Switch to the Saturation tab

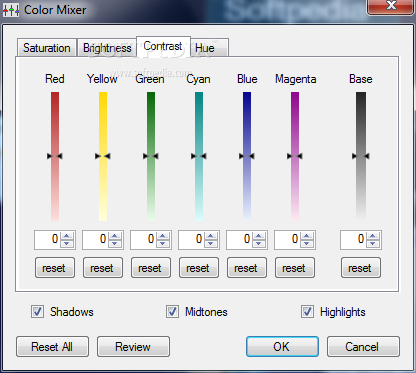pyautogui.click(x=47, y=48)
